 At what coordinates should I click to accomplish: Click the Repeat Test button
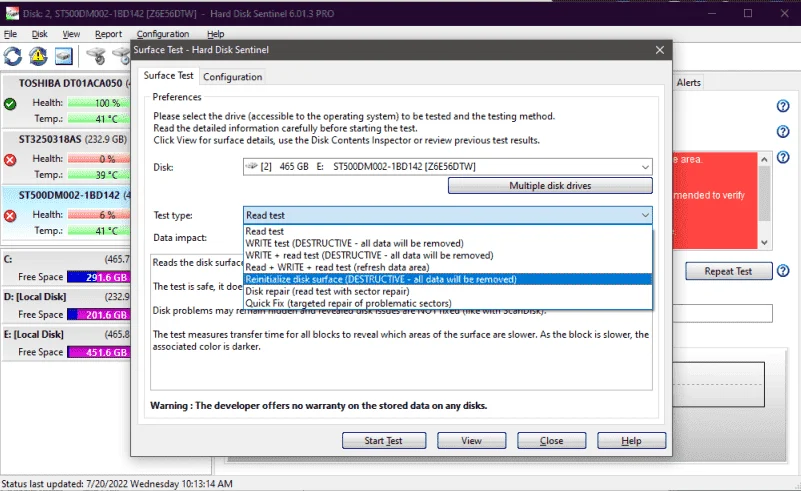click(728, 271)
